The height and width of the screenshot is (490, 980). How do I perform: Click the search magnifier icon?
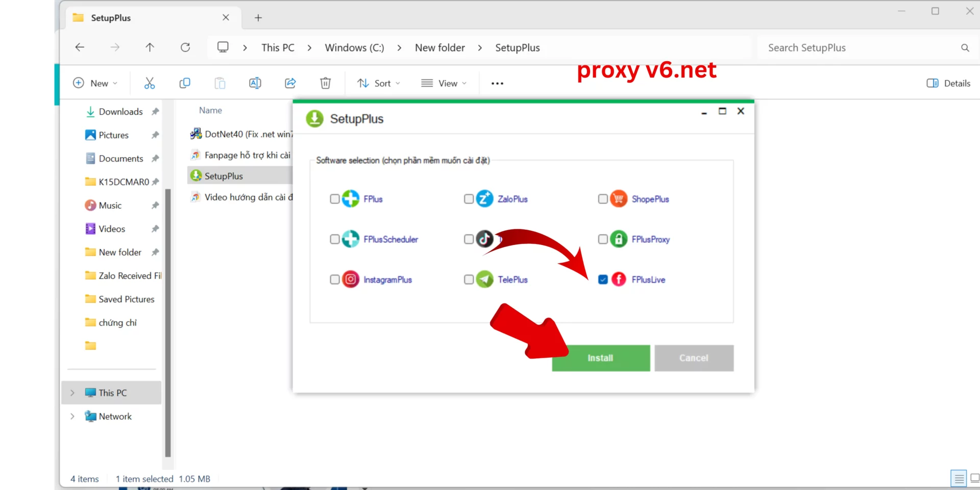[965, 47]
